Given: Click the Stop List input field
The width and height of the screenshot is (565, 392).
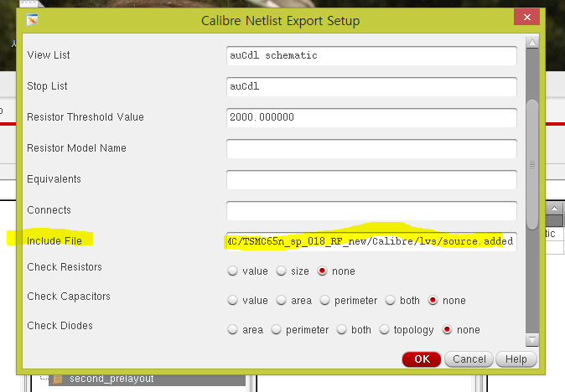Looking at the screenshot, I should tap(371, 87).
